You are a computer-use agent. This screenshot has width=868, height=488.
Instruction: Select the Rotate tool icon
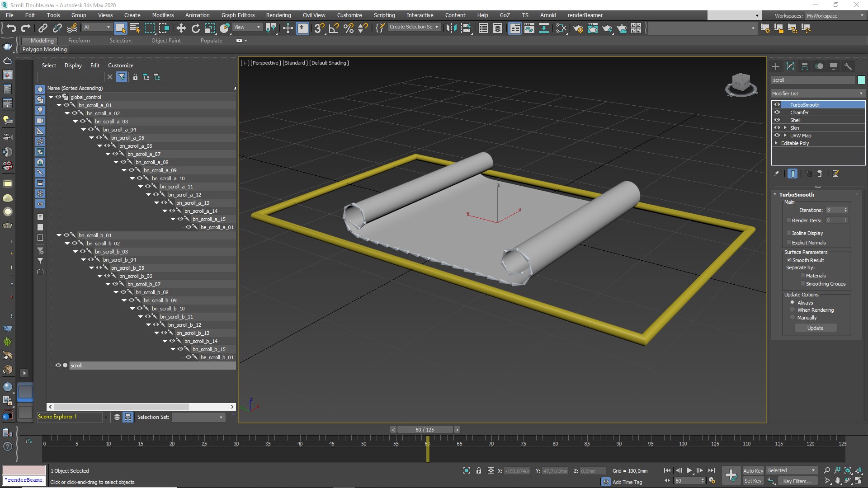(x=195, y=28)
